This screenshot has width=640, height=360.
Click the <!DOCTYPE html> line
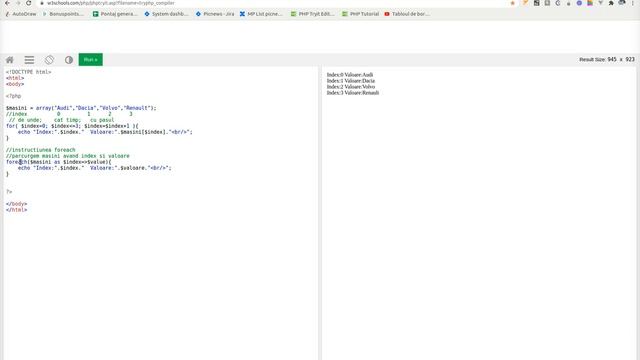pos(29,72)
